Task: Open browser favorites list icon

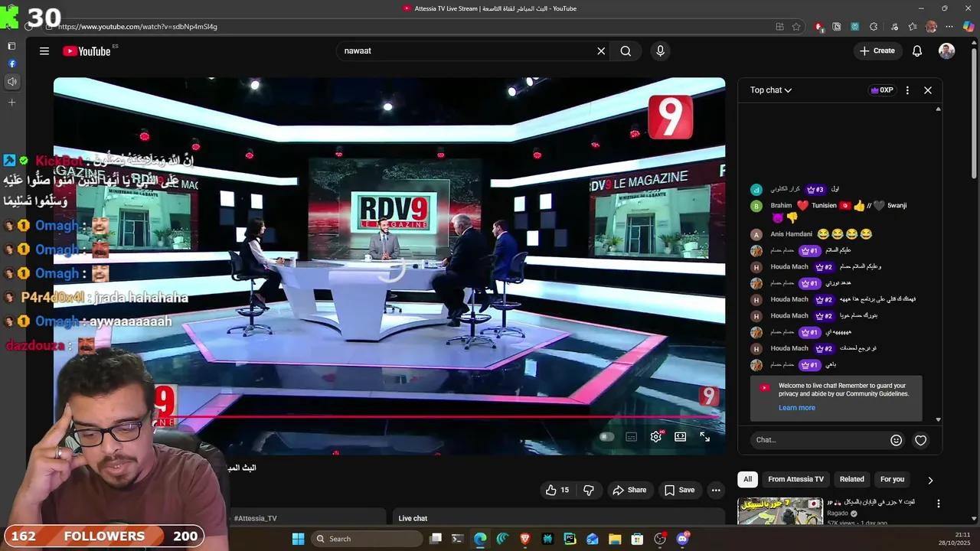Action: [x=913, y=27]
